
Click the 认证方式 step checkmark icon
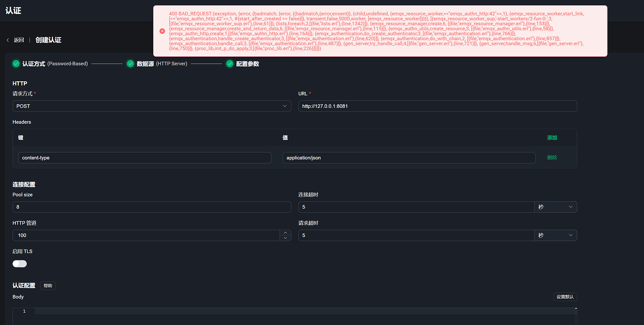(x=16, y=64)
